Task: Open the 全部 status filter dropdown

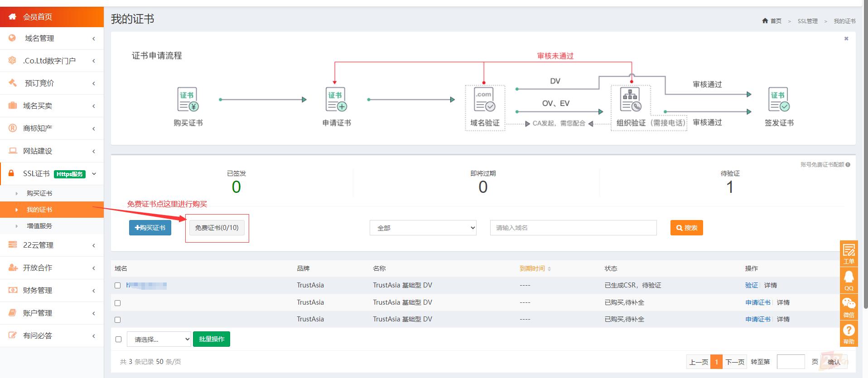Action: click(423, 228)
